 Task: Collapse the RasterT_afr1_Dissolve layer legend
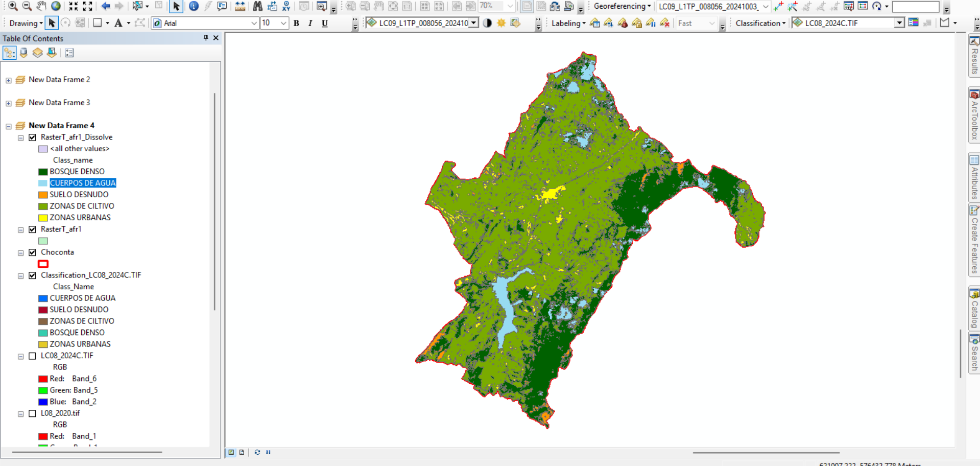pos(21,138)
